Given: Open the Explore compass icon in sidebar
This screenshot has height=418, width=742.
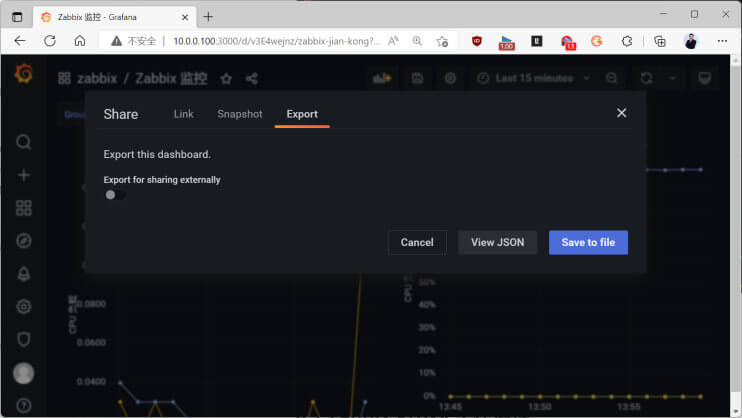Looking at the screenshot, I should click(x=24, y=241).
